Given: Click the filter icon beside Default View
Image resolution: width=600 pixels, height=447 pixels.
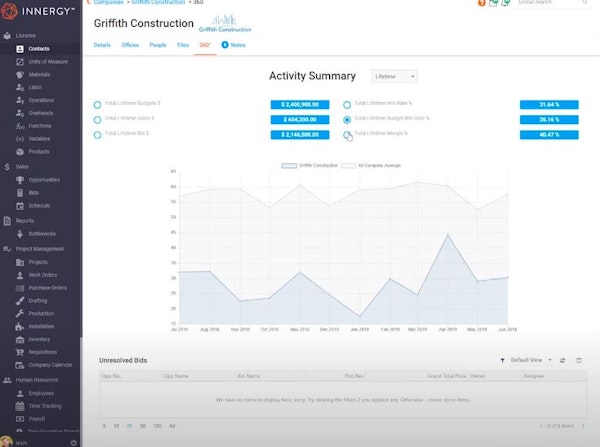Looking at the screenshot, I should (502, 361).
